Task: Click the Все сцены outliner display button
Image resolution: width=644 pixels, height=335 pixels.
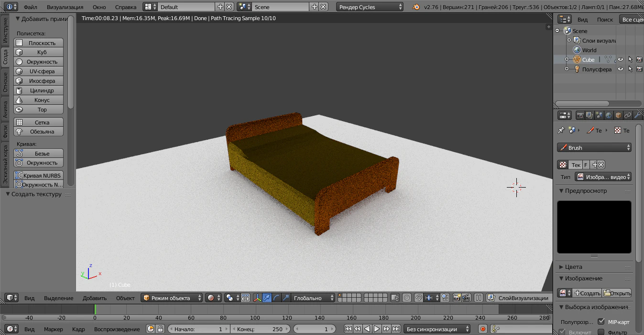Action: click(x=633, y=20)
